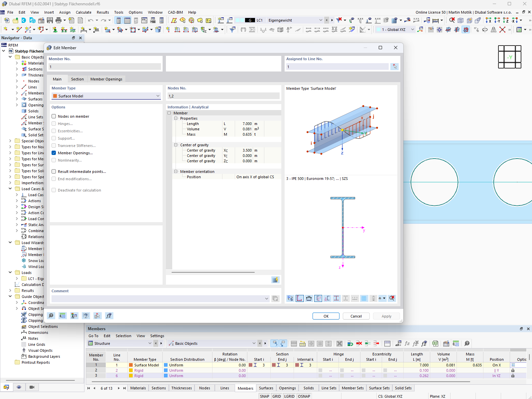The width and height of the screenshot is (532, 399).
Task: Open the display properties icon in dialog footer
Action: (x=74, y=316)
